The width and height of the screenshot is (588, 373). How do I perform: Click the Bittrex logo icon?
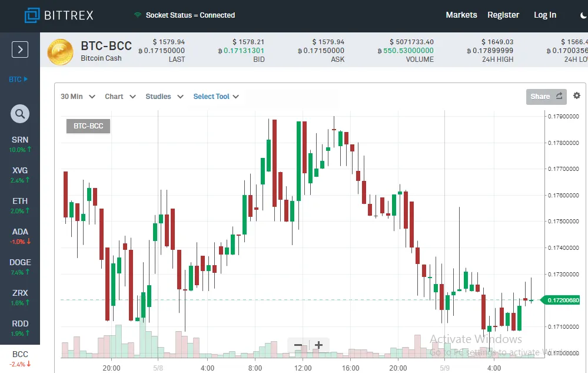click(x=32, y=15)
